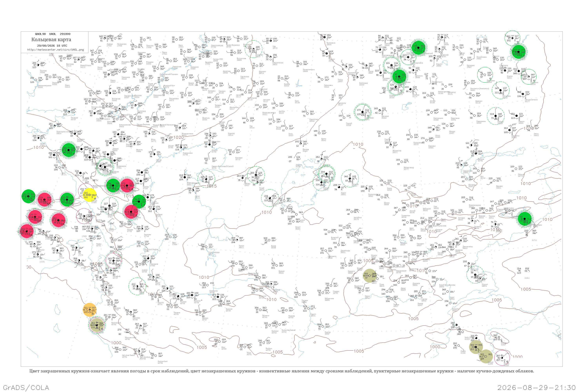This screenshot has height=392, width=588.
Task: Select the green station circle at Giresun
Action: 28,196
